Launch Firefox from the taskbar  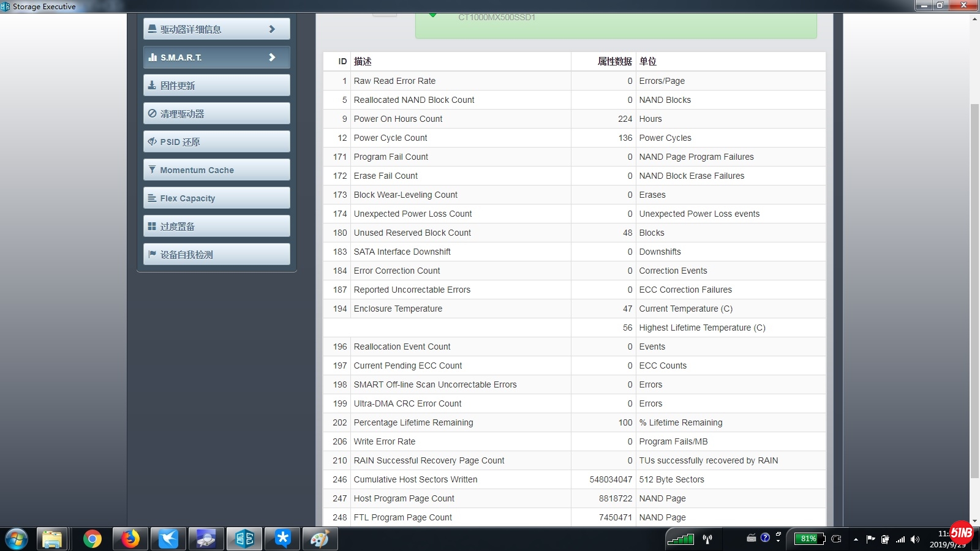[x=130, y=539]
